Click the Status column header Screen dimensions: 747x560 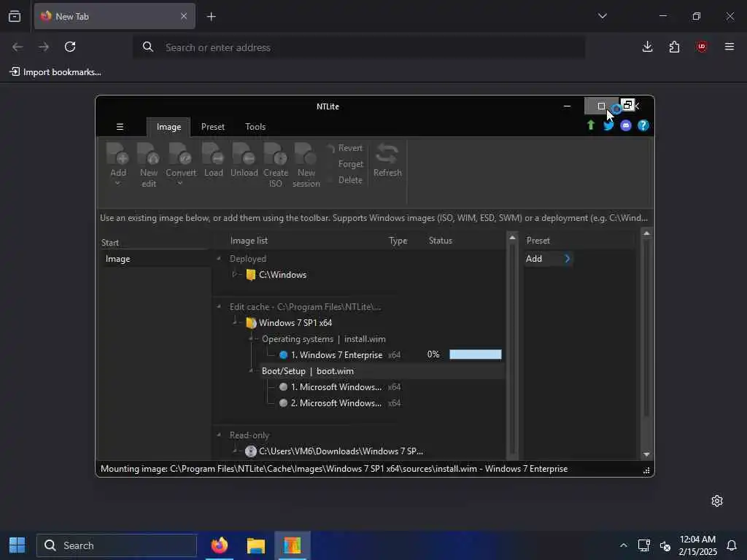tap(440, 241)
